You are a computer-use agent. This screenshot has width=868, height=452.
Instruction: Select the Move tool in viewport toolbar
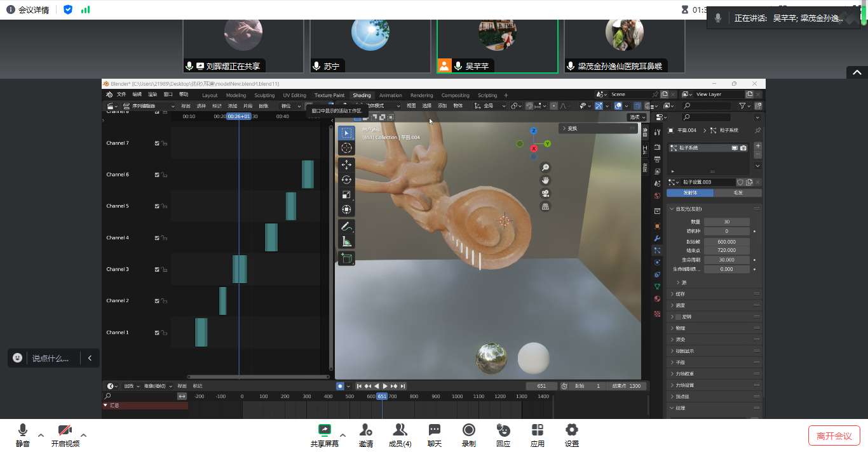(346, 164)
